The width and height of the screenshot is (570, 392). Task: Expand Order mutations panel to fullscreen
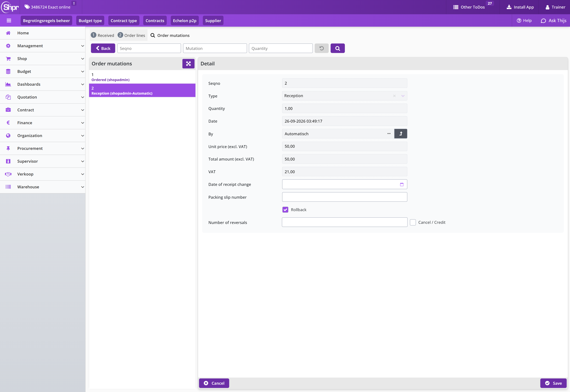tap(188, 64)
